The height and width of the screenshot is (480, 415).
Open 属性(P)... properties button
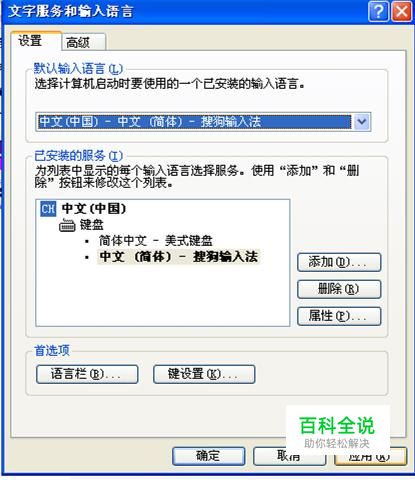tap(339, 316)
